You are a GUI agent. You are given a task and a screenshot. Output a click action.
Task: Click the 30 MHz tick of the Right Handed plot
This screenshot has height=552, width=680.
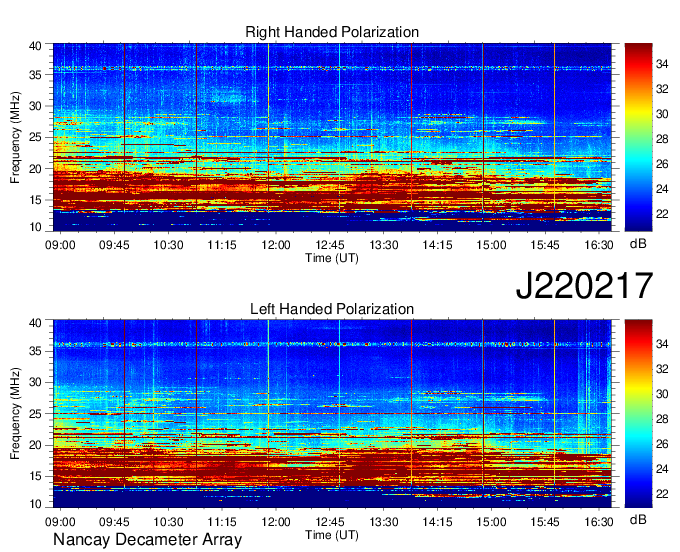35,106
